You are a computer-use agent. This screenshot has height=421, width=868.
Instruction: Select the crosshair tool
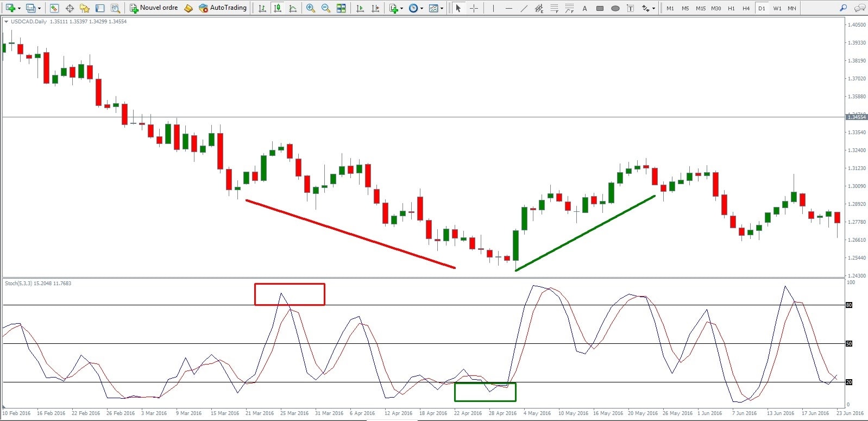[x=474, y=8]
